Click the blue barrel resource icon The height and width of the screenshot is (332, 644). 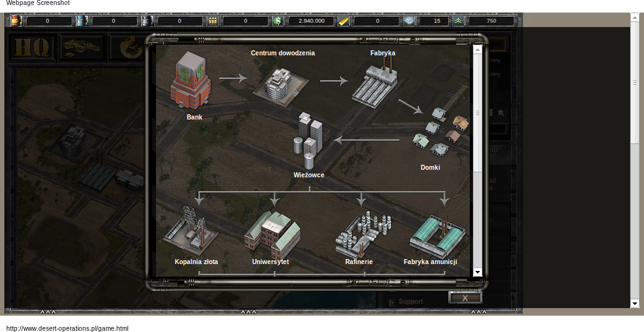pos(82,21)
